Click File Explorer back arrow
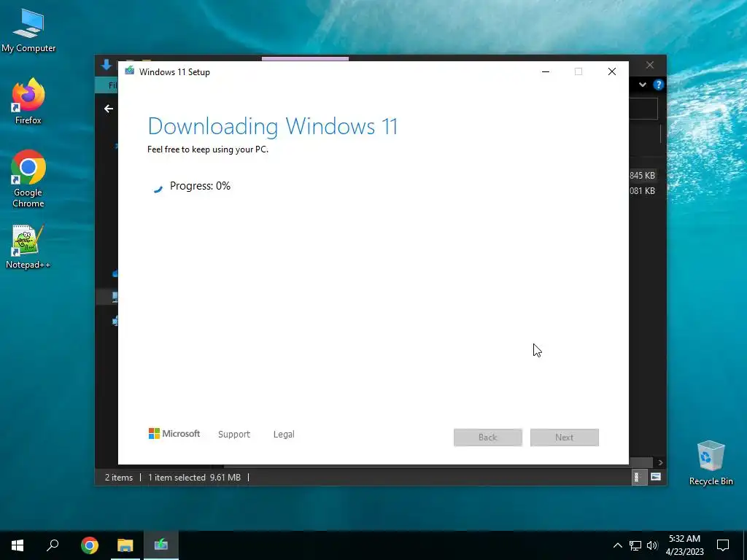 click(109, 109)
